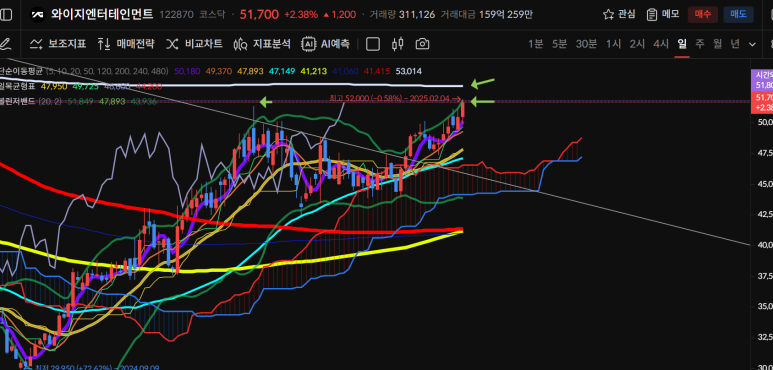Open the 메모 memo notes
The image size is (773, 370).
[x=663, y=14]
